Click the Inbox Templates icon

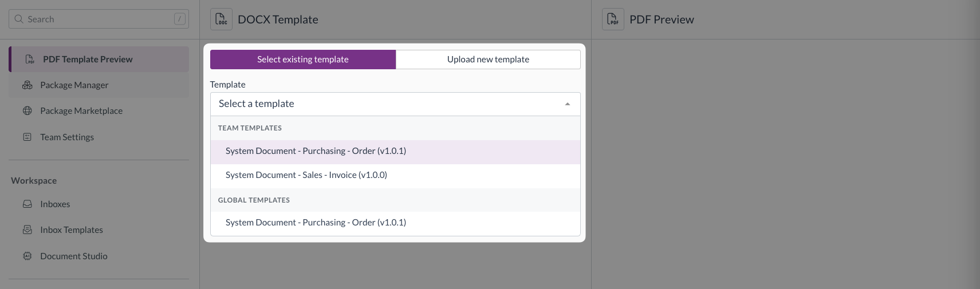pyautogui.click(x=27, y=230)
